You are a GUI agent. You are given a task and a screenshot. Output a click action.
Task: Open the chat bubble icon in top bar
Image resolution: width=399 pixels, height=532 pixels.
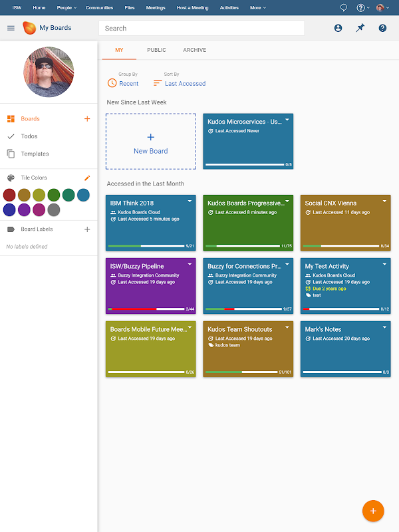pos(343,7)
